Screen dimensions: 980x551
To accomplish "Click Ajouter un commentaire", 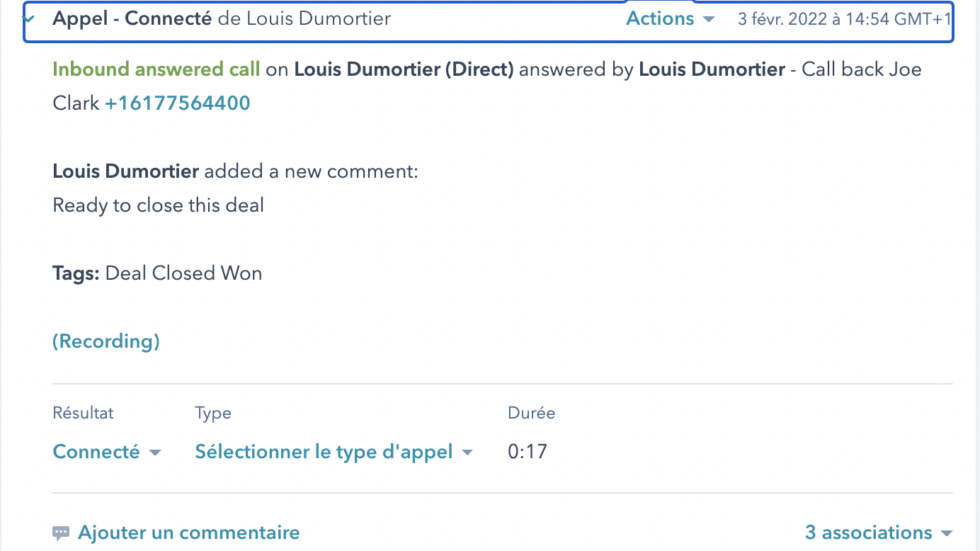I will pyautogui.click(x=188, y=533).
